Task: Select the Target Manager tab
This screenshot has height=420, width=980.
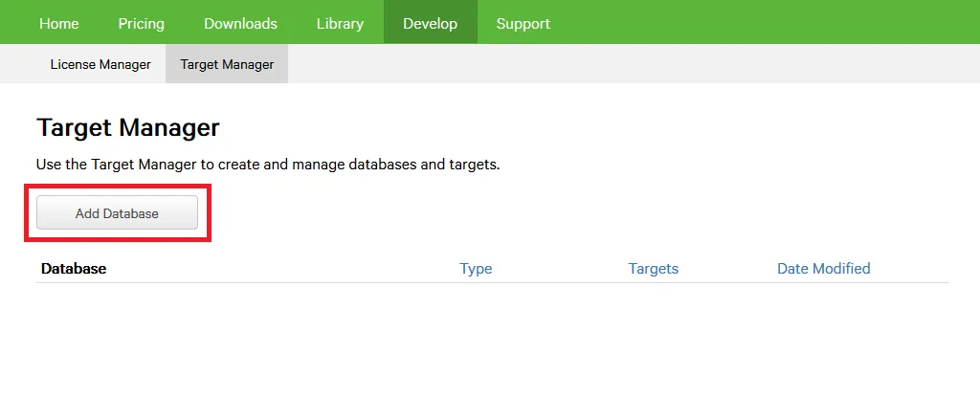Action: pyautogui.click(x=227, y=65)
